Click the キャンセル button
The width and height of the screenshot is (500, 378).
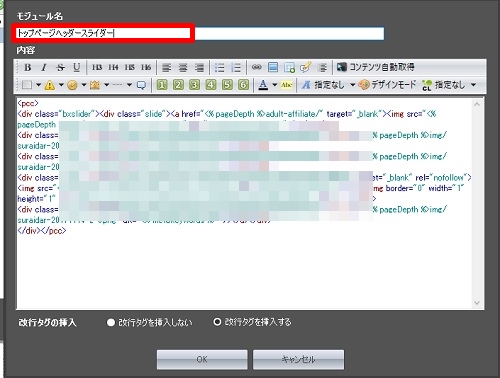(298, 360)
